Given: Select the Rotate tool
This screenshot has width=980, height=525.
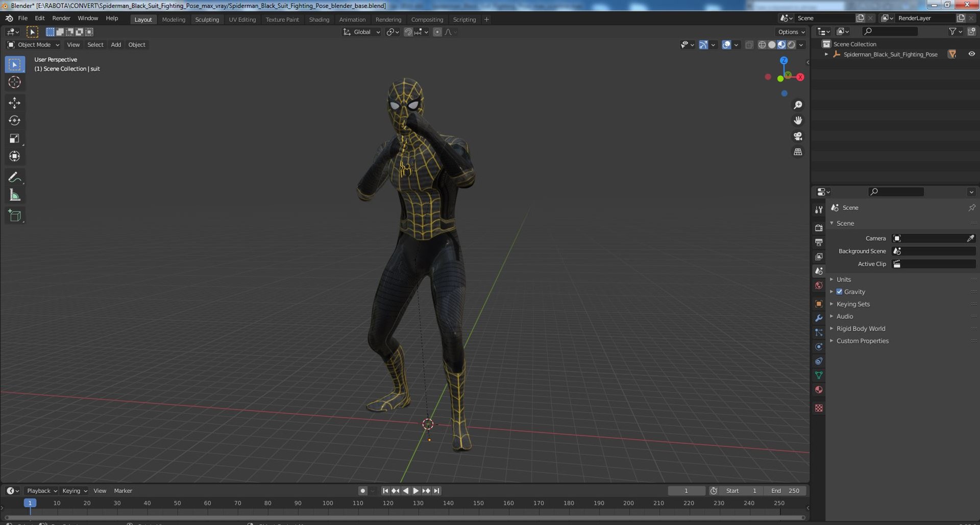Looking at the screenshot, I should pos(14,121).
